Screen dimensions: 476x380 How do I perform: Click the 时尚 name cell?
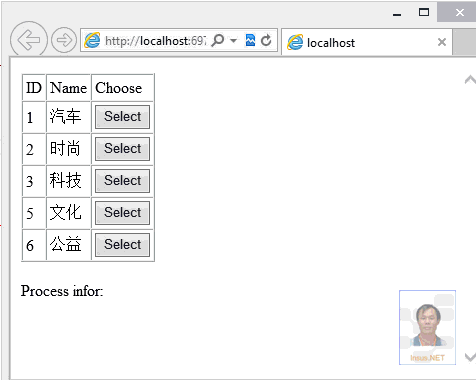pyautogui.click(x=69, y=149)
